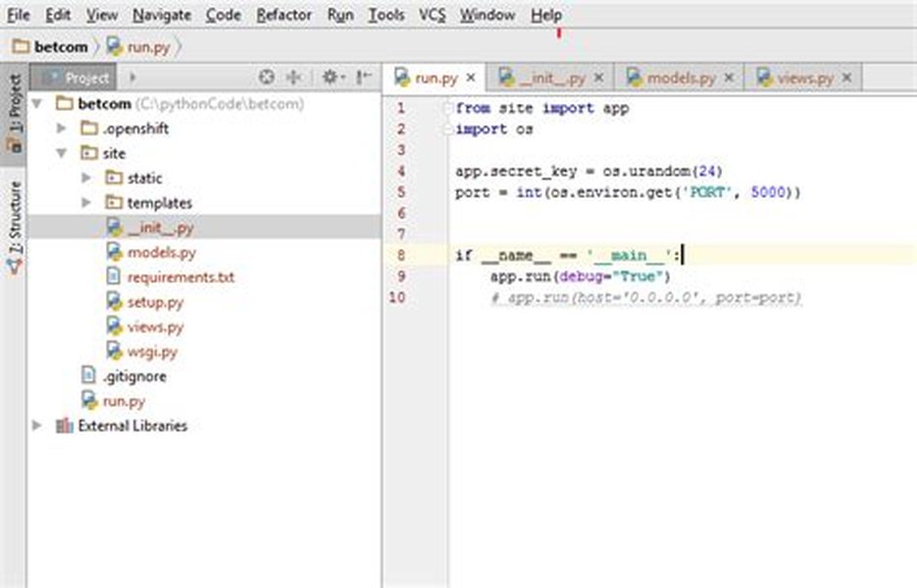This screenshot has width=917, height=588.
Task: Expand the static folder
Action: click(86, 177)
